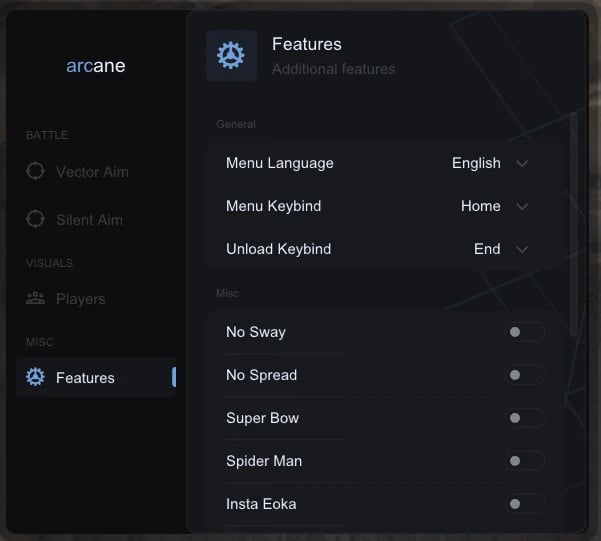This screenshot has width=601, height=541.
Task: Switch to the Vector Aim section
Action: [92, 171]
